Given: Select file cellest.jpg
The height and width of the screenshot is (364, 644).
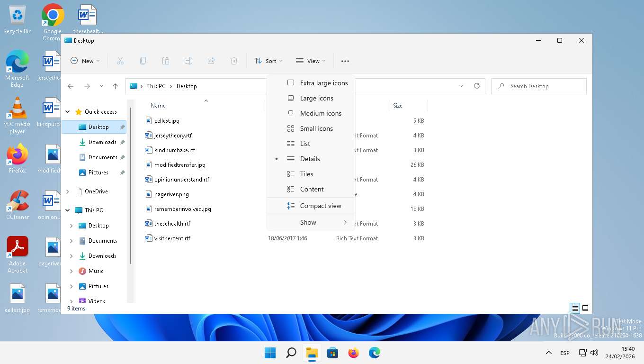Looking at the screenshot, I should point(167,121).
